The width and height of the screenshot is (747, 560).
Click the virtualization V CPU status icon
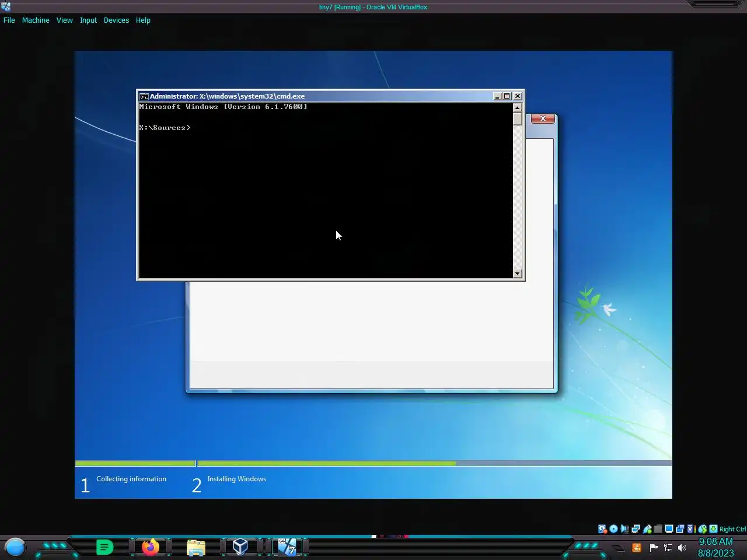(x=690, y=529)
